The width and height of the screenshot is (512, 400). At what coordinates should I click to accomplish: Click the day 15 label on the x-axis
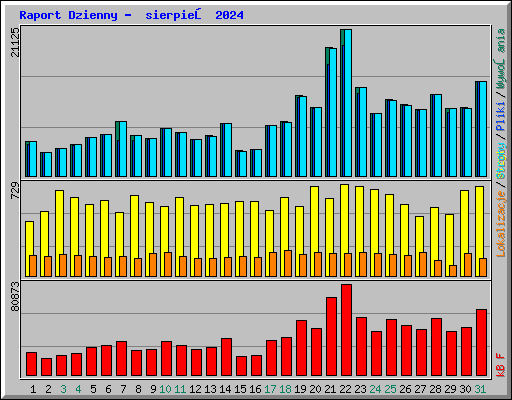[240, 389]
